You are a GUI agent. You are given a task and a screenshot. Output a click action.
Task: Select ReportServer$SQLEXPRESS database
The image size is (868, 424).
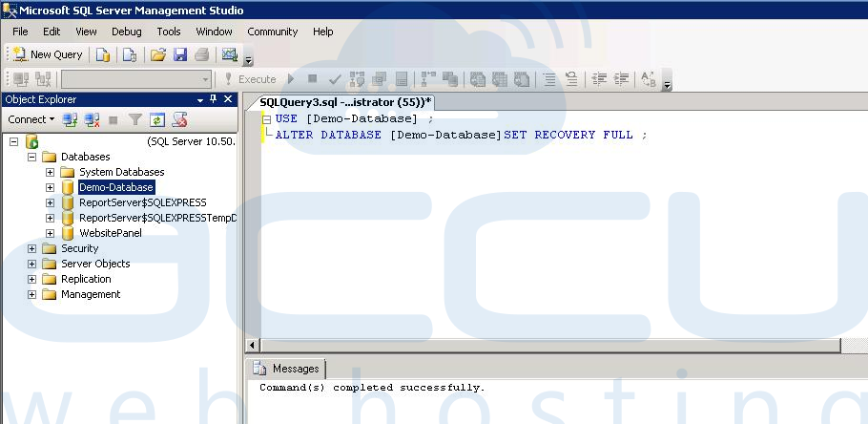coord(142,202)
